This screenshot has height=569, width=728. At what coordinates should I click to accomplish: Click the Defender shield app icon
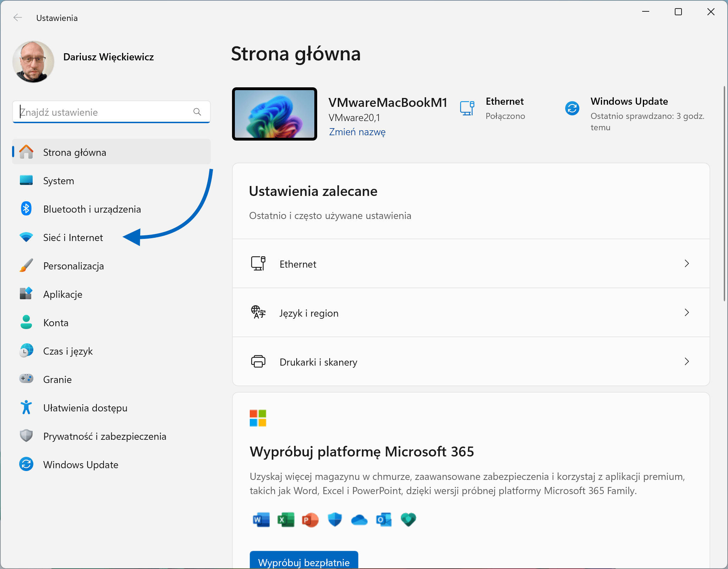click(x=335, y=520)
